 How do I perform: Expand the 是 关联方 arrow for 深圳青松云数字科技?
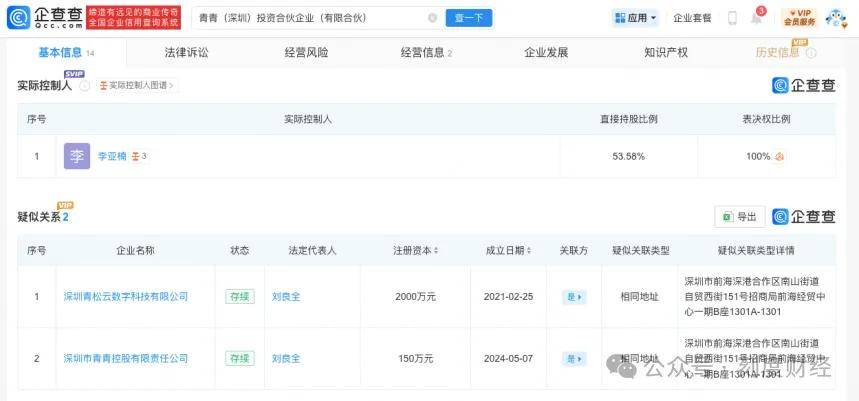(x=574, y=297)
